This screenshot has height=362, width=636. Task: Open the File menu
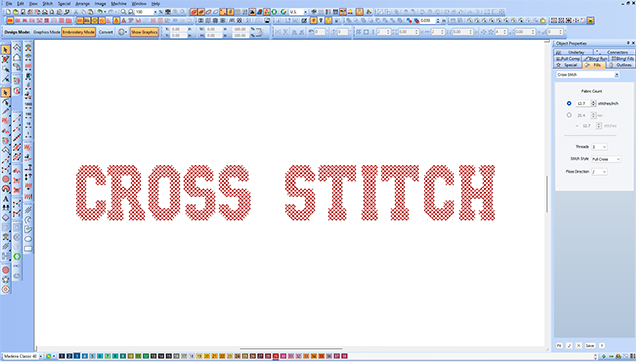pyautogui.click(x=9, y=3)
